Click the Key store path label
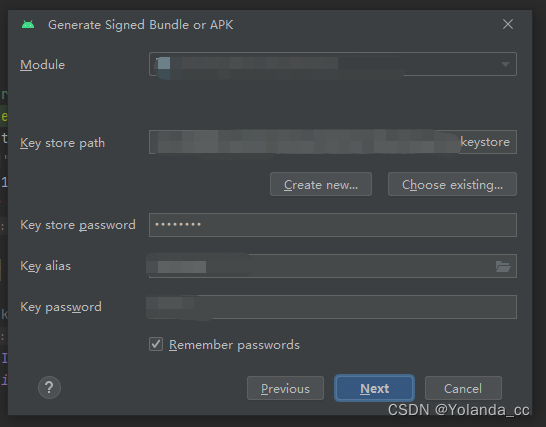This screenshot has width=546, height=427. coord(62,143)
